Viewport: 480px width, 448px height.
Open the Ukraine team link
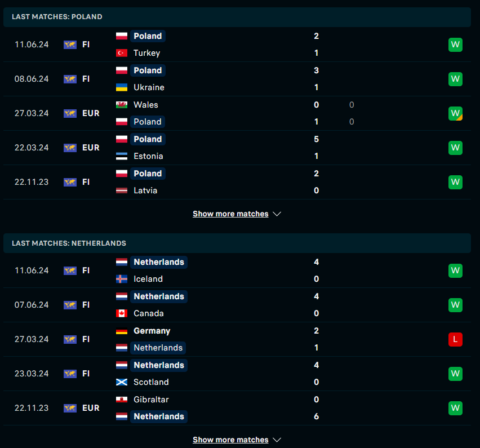tap(149, 87)
